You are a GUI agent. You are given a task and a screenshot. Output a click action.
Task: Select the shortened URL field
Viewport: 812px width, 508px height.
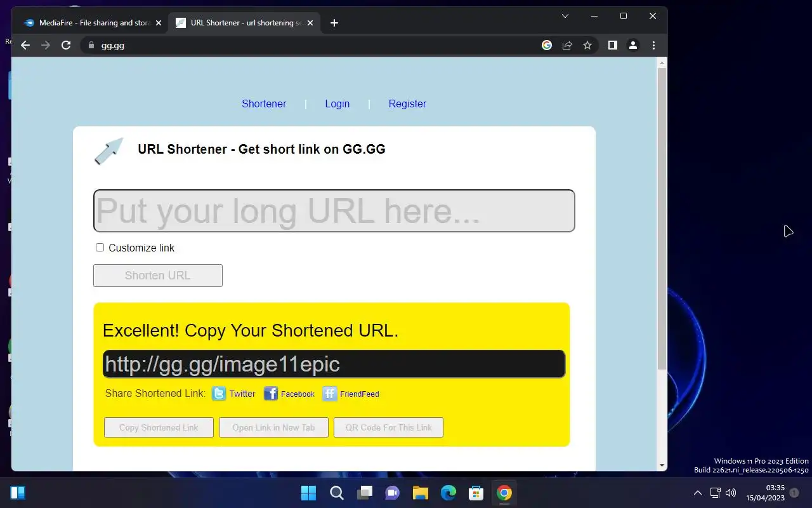[x=334, y=364]
